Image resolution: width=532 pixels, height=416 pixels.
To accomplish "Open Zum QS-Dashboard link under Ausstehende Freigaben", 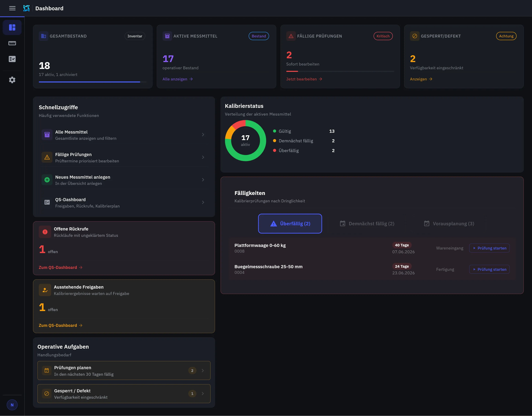I will [x=61, y=325].
